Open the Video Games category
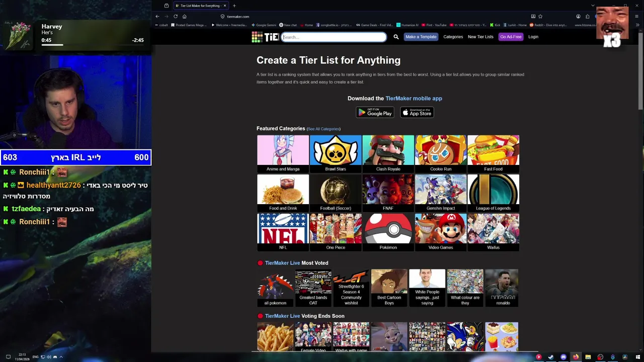The width and height of the screenshot is (644, 362). [441, 232]
